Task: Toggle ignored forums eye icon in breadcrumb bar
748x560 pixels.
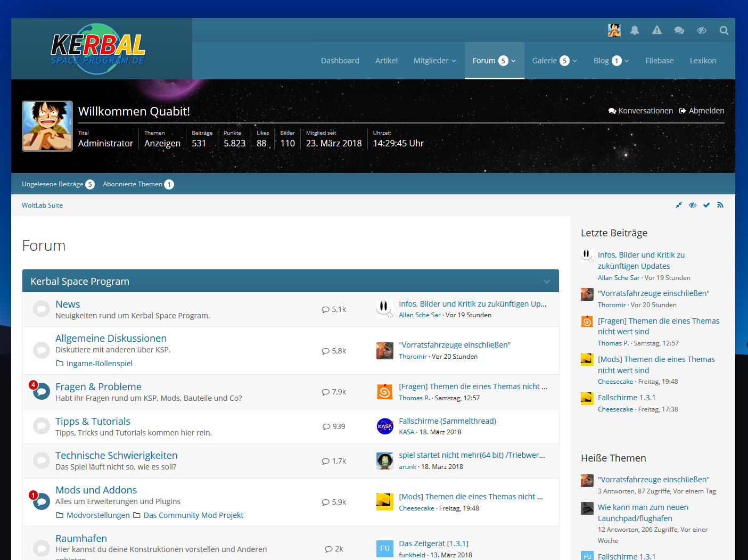Action: coord(693,205)
